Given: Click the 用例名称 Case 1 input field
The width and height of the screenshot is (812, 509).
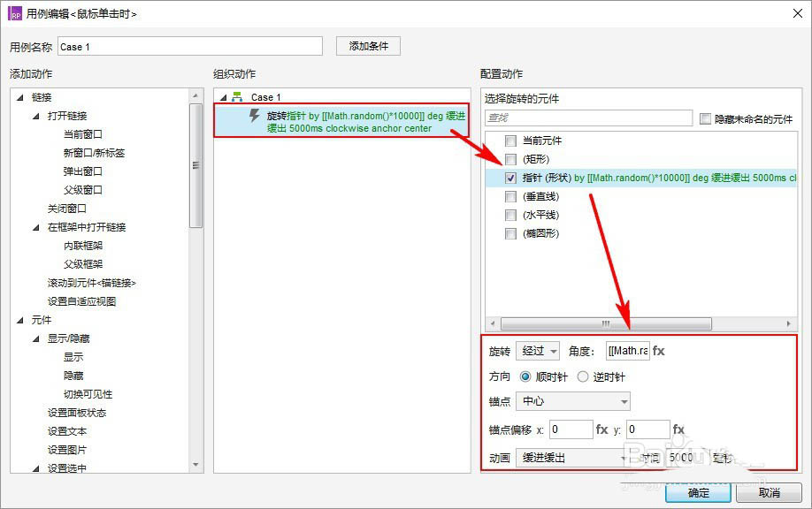Looking at the screenshot, I should coord(190,47).
